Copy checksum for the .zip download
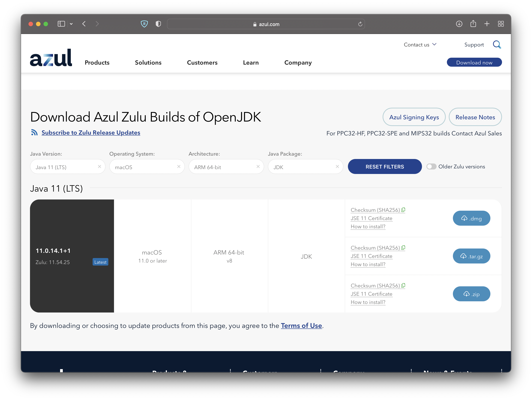 [x=403, y=285]
